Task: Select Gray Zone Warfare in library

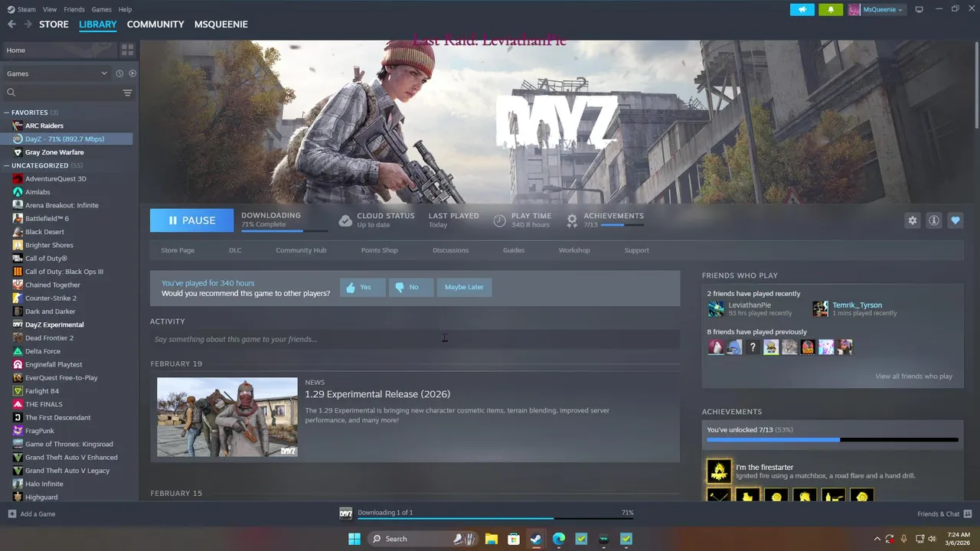Action: [54, 152]
